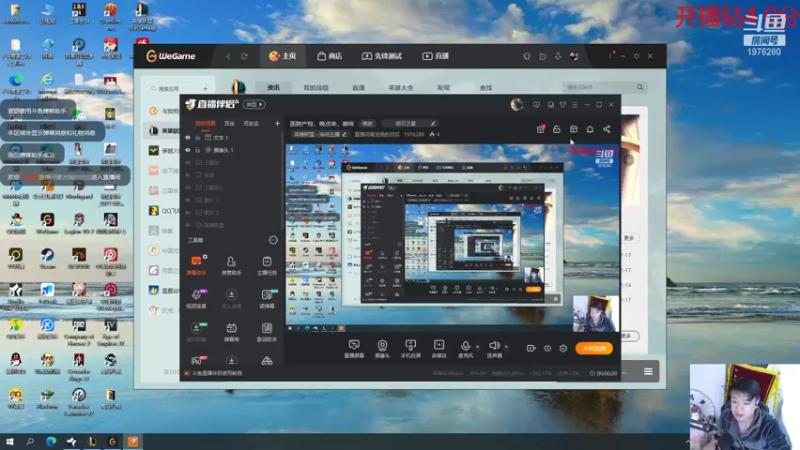Viewport: 800px width, 450px height.
Task: Show the 图片 1 source
Action: tap(188, 200)
